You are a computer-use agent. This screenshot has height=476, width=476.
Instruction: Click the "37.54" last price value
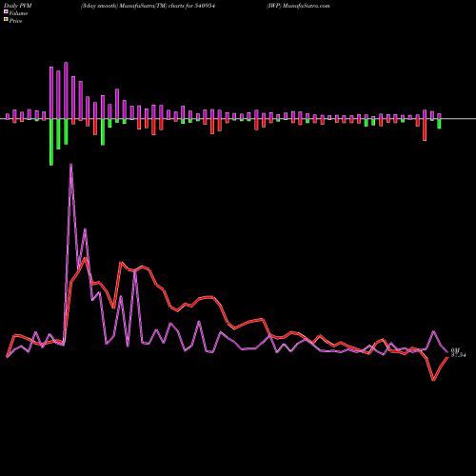pyautogui.click(x=459, y=355)
